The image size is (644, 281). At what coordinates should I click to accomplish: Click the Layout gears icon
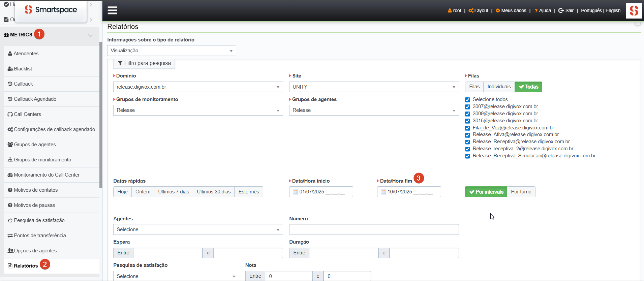click(x=471, y=10)
